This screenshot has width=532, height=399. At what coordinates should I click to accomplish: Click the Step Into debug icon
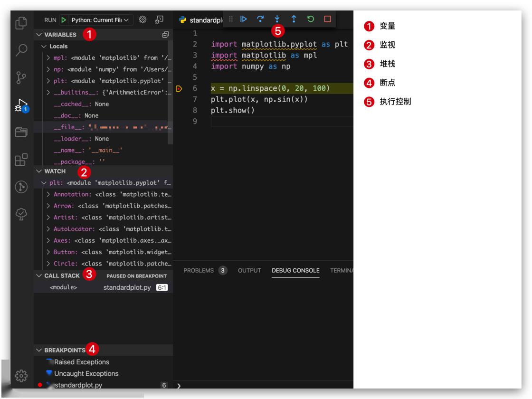pyautogui.click(x=277, y=19)
